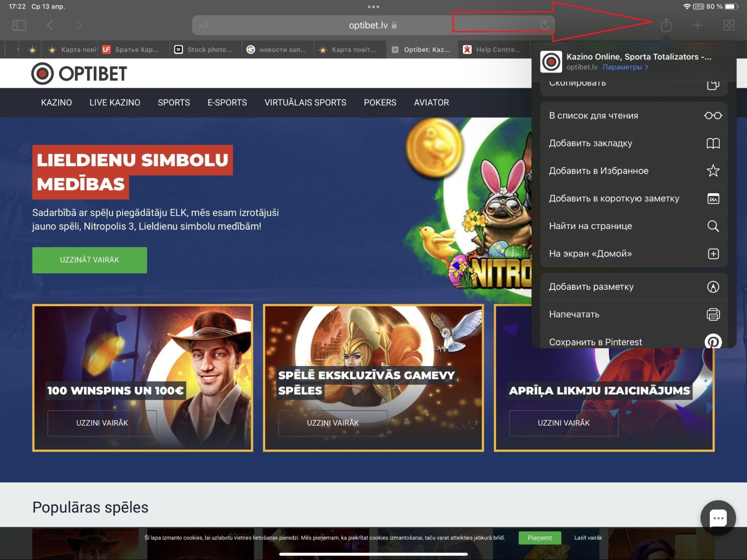Select Добавить в Избранное
Screen dimensions: 747x560
pyautogui.click(x=634, y=171)
